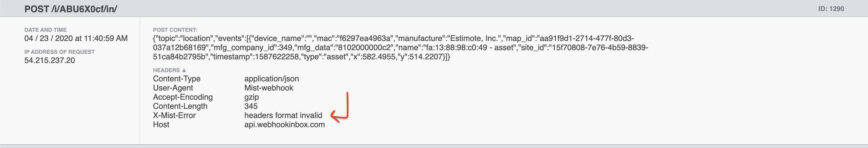The image size is (868, 148).
Task: Click the User-Agent header name
Action: click(173, 88)
